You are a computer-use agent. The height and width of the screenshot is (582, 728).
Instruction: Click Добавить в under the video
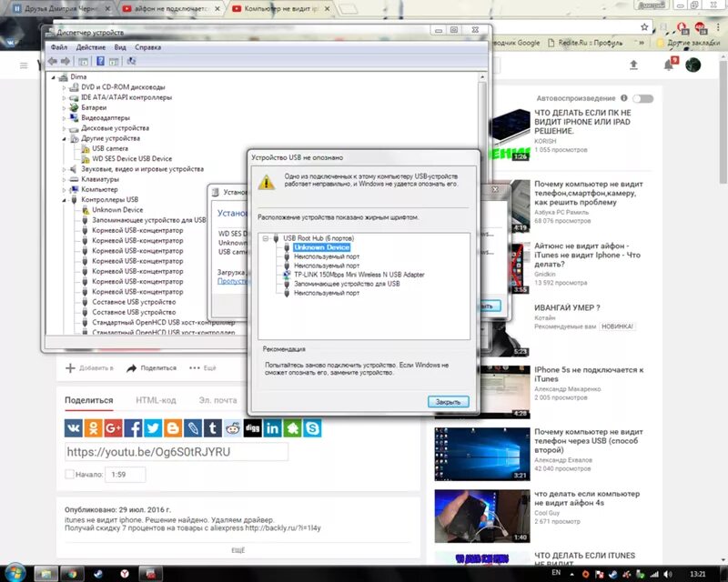coord(89,368)
